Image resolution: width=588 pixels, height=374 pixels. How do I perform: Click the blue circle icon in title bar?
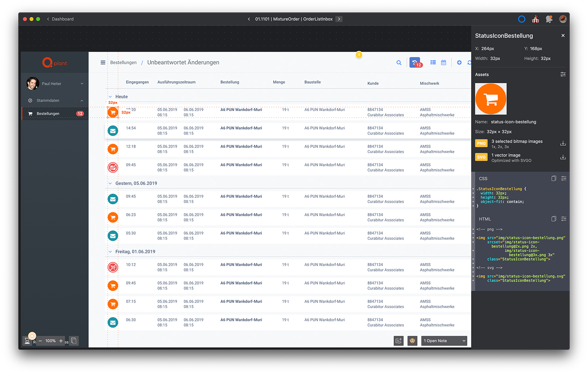[x=521, y=19]
